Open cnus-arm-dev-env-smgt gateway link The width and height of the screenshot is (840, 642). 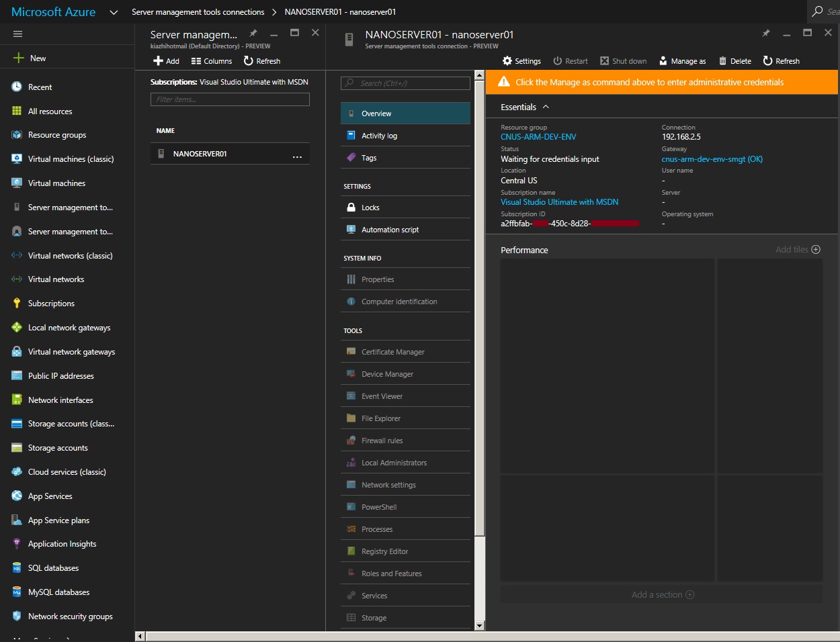[x=712, y=159]
